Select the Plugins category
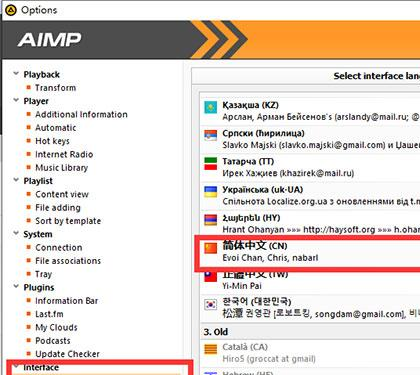Viewport: 420px width, 375px height. 39,287
